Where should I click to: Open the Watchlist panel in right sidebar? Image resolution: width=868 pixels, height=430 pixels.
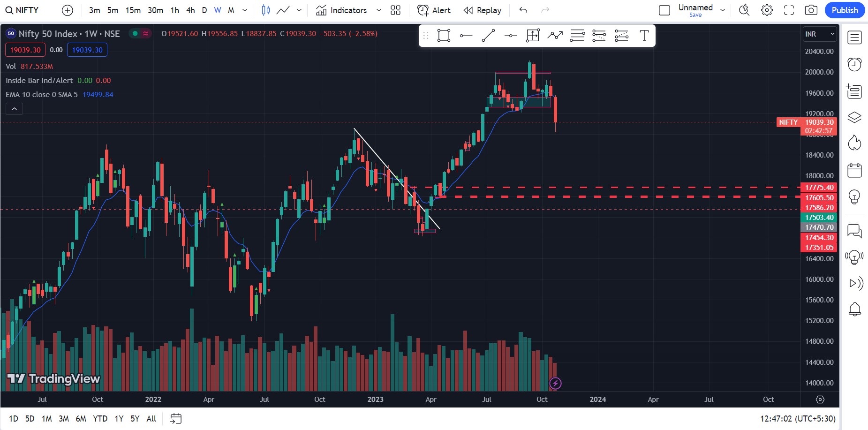(x=854, y=38)
